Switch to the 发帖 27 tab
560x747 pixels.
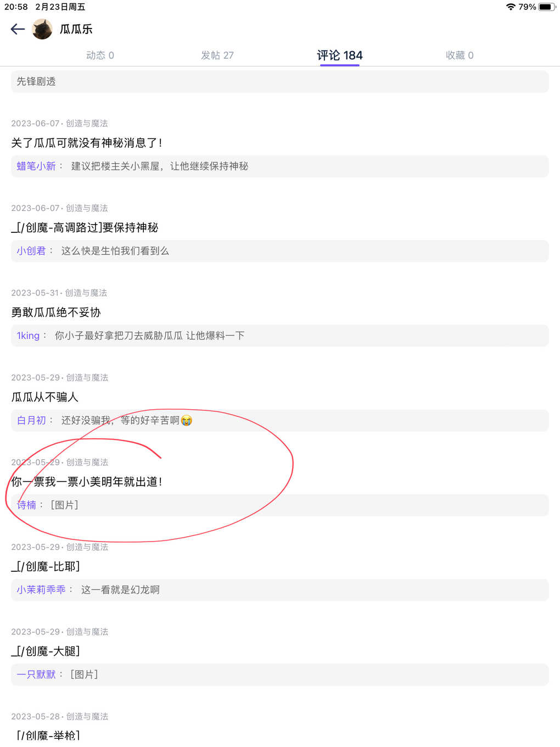[x=217, y=55]
